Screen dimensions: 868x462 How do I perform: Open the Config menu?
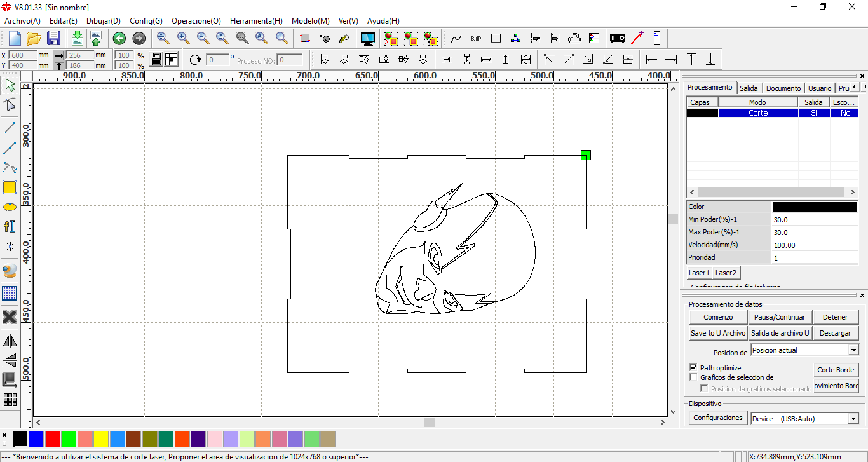click(x=146, y=21)
